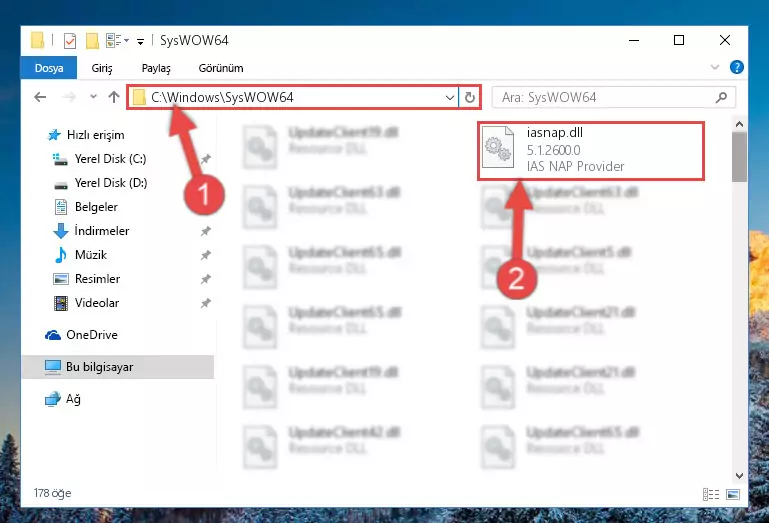Switch to details view in status bar
Viewport: 769px width, 523px height.
pyautogui.click(x=711, y=495)
